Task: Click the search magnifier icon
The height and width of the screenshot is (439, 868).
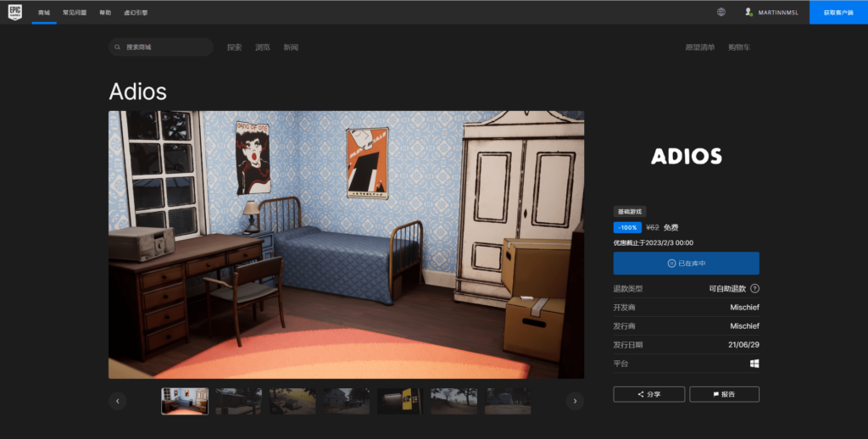Action: (x=117, y=47)
